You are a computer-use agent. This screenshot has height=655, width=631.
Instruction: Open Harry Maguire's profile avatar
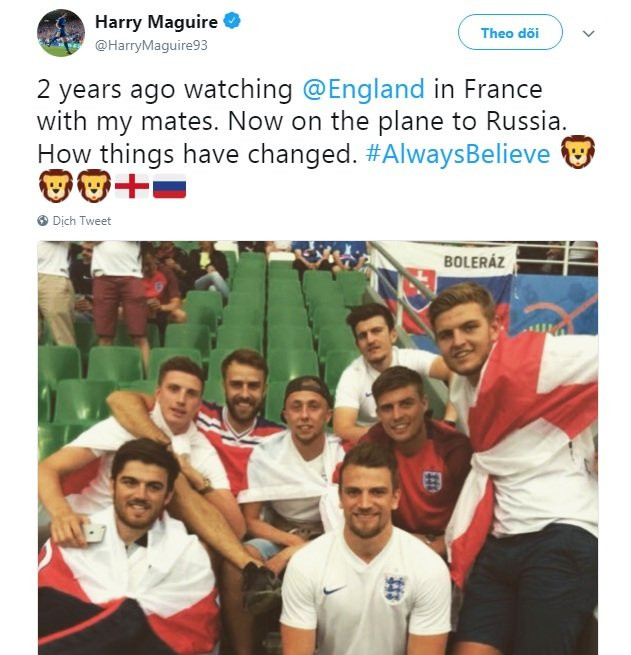61,33
